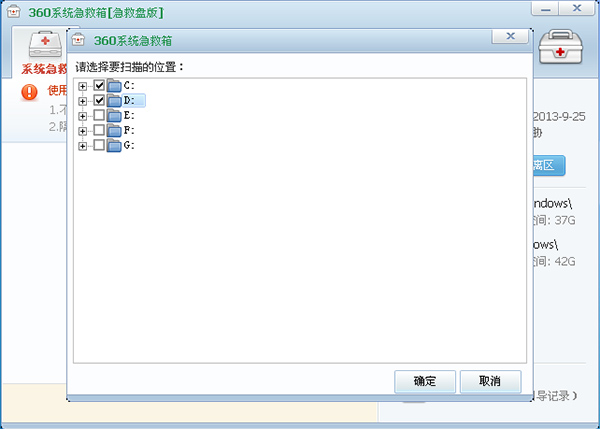Select the F: drive label

[x=129, y=130]
